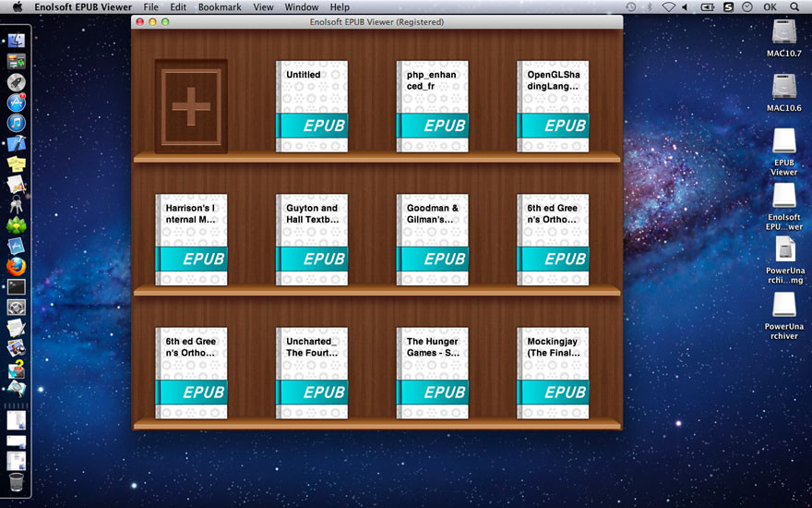Launch Firefox from the dock
812x508 pixels.
(16, 266)
